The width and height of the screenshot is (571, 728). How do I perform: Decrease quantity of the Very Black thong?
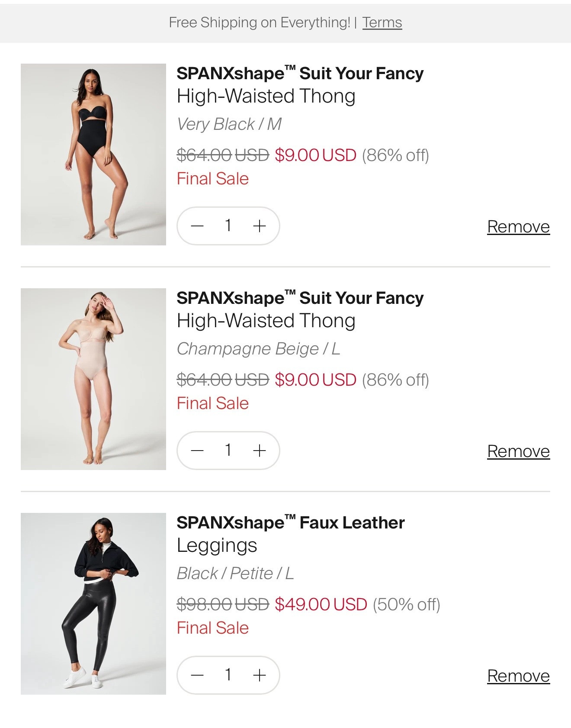(x=197, y=226)
